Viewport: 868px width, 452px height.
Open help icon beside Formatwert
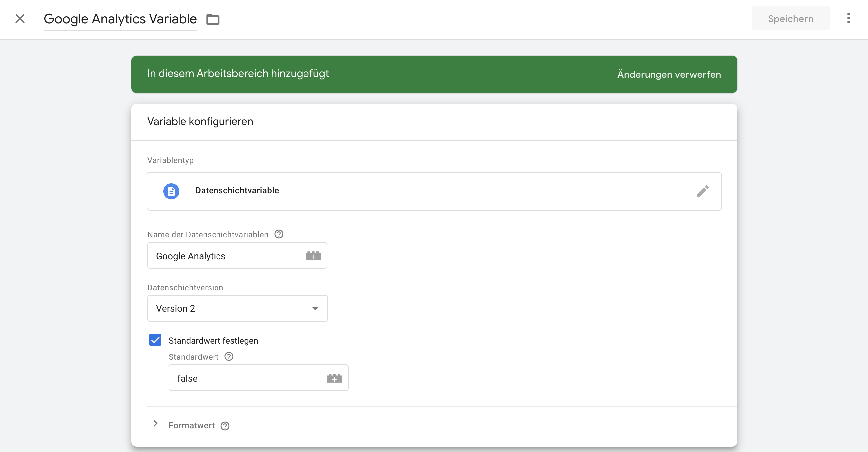(x=225, y=426)
